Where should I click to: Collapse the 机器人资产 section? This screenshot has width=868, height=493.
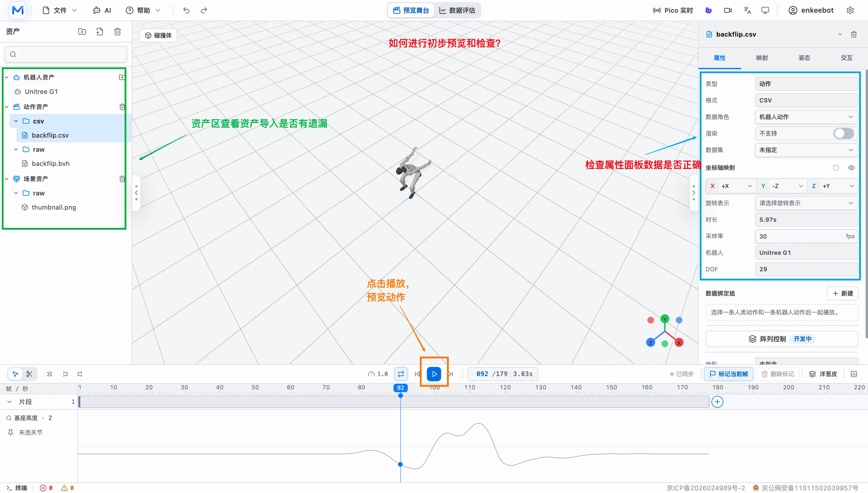coord(6,77)
